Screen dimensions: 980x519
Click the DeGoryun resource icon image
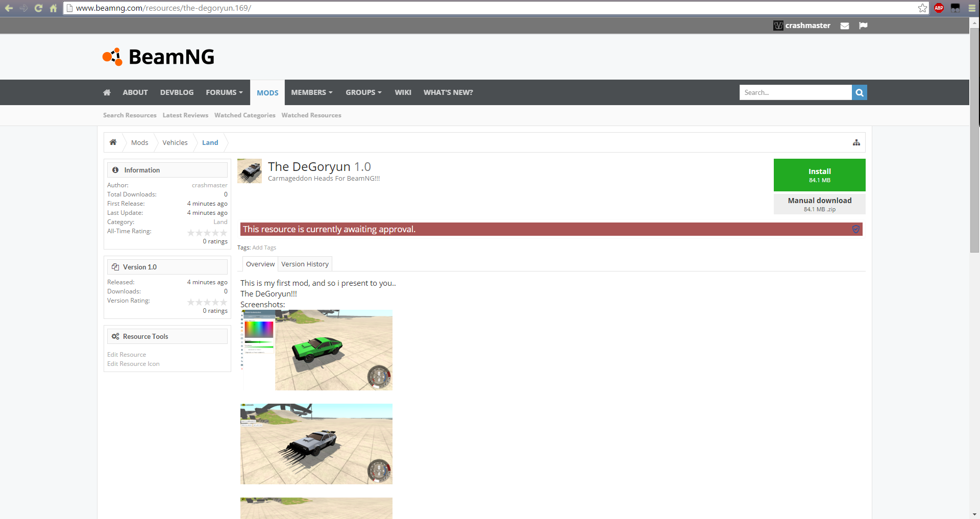point(250,171)
